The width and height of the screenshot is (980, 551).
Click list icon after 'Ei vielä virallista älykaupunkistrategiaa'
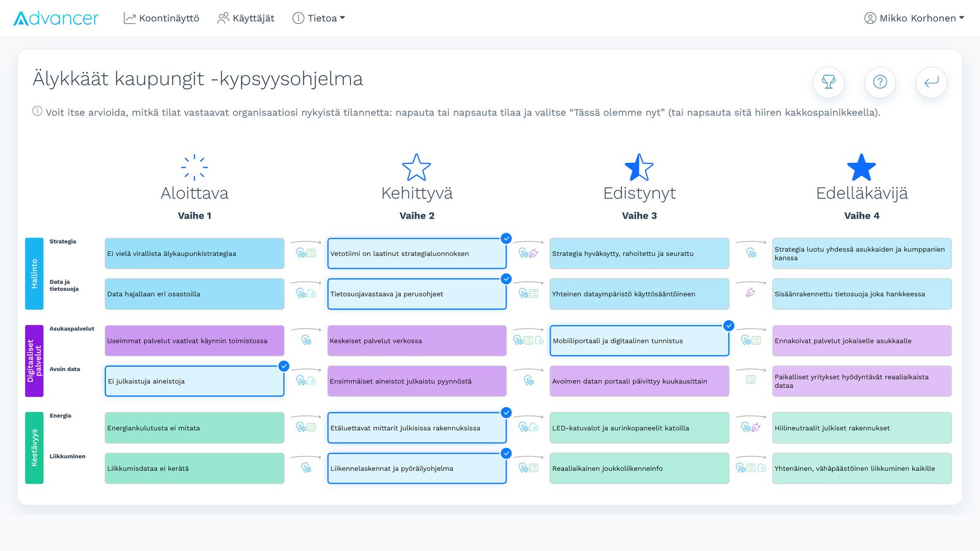[x=311, y=253]
